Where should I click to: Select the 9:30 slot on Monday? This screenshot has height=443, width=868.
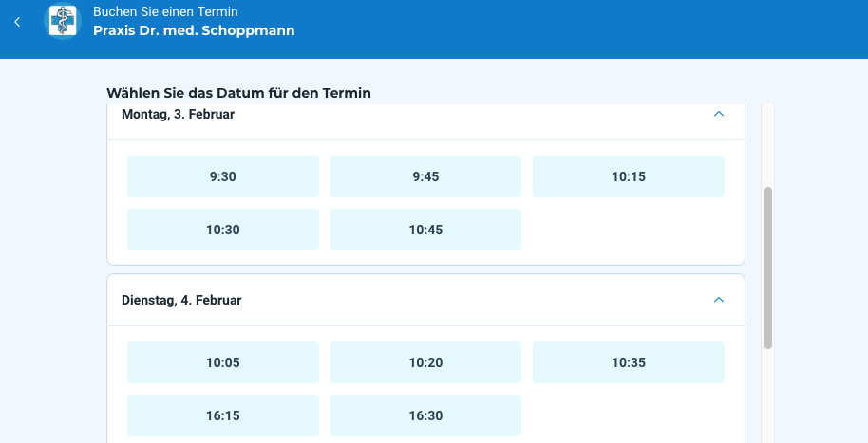pyautogui.click(x=223, y=176)
